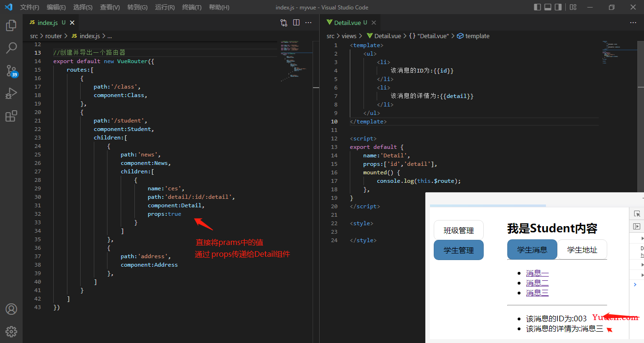The height and width of the screenshot is (343, 644).
Task: Select the 学生地址 tab in preview
Action: (582, 250)
